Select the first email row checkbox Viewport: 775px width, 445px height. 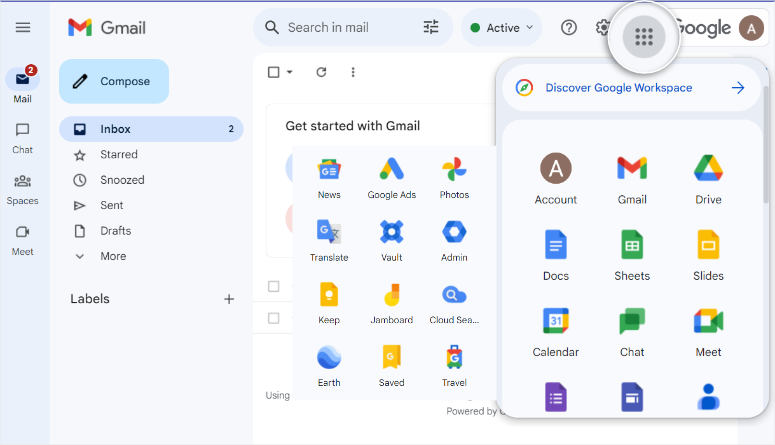(273, 286)
